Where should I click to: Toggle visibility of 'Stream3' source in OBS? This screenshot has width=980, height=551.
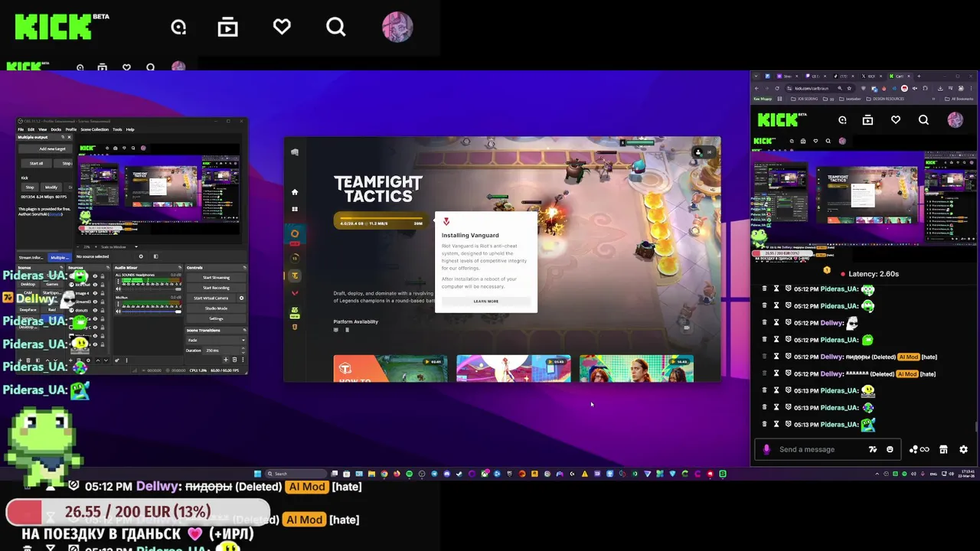(95, 302)
